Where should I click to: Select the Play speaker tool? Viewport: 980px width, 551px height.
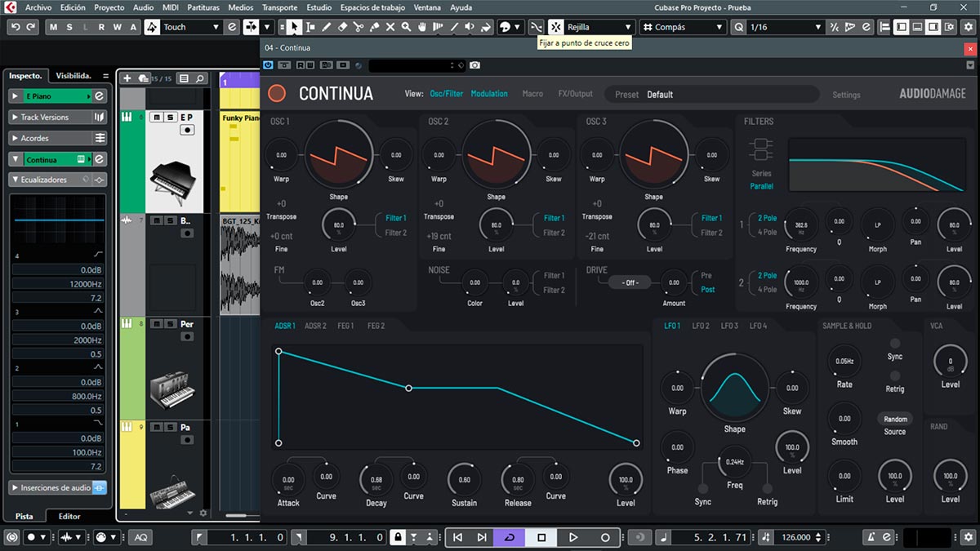[470, 27]
